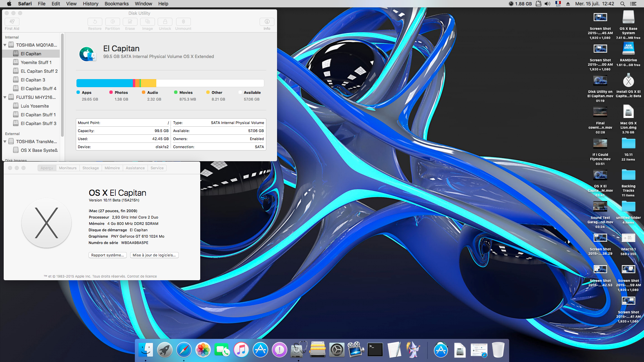The height and width of the screenshot is (362, 644).
Task: Open Finder from the Dock
Action: [x=146, y=350]
